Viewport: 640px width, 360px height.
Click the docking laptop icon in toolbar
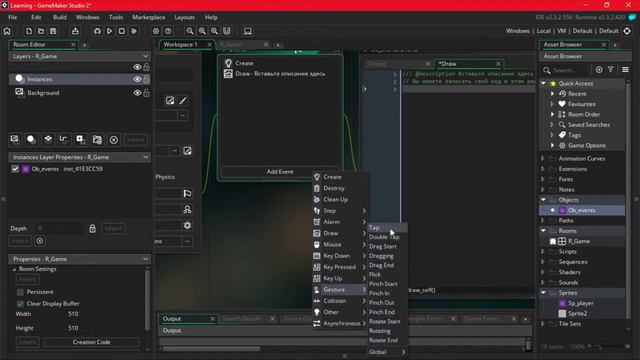pos(248,31)
